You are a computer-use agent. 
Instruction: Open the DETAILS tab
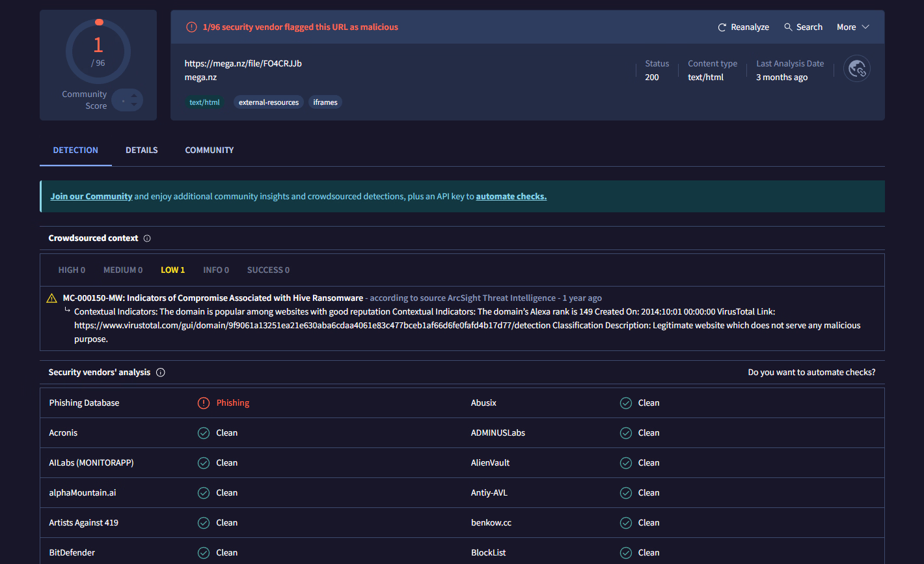coord(142,150)
